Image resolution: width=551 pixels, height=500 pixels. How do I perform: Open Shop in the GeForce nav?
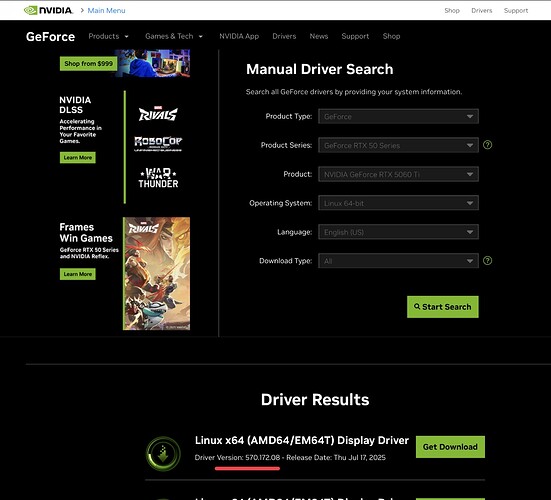tap(391, 36)
